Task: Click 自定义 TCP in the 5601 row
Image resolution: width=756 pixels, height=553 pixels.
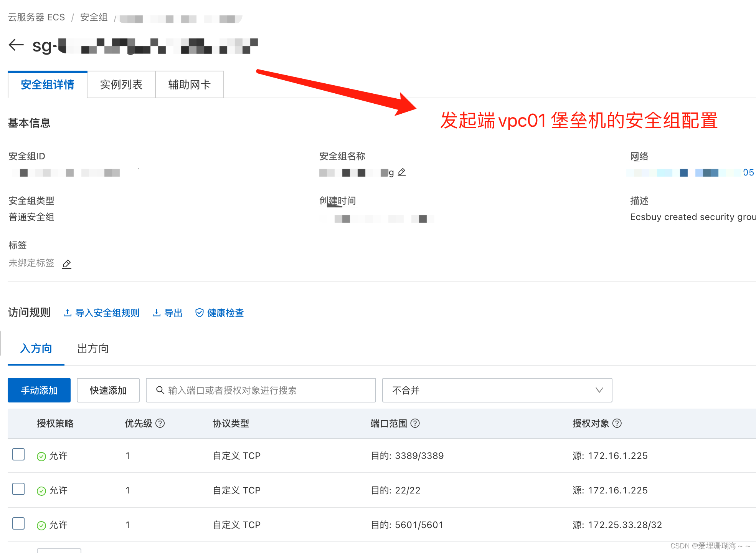Action: [237, 525]
